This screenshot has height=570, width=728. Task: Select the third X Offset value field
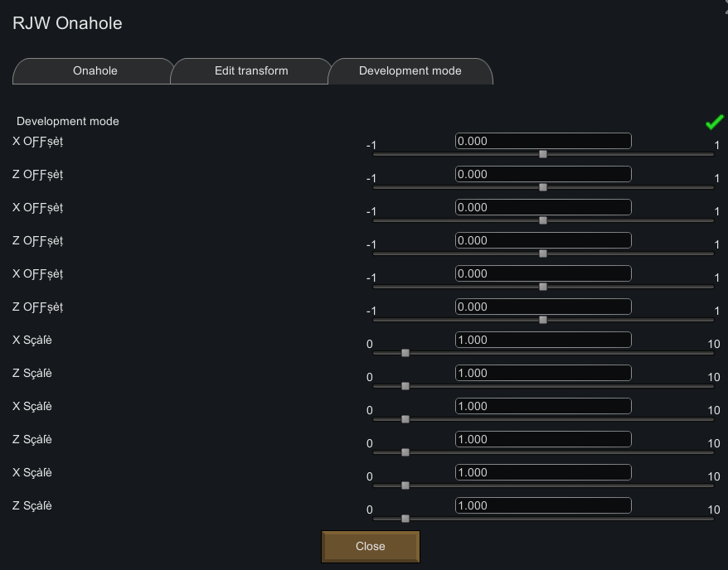pos(543,273)
